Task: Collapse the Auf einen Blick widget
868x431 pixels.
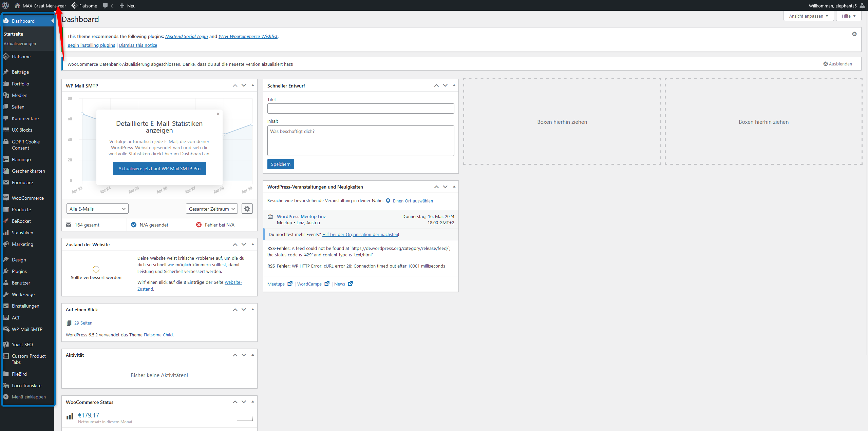Action: [x=253, y=309]
